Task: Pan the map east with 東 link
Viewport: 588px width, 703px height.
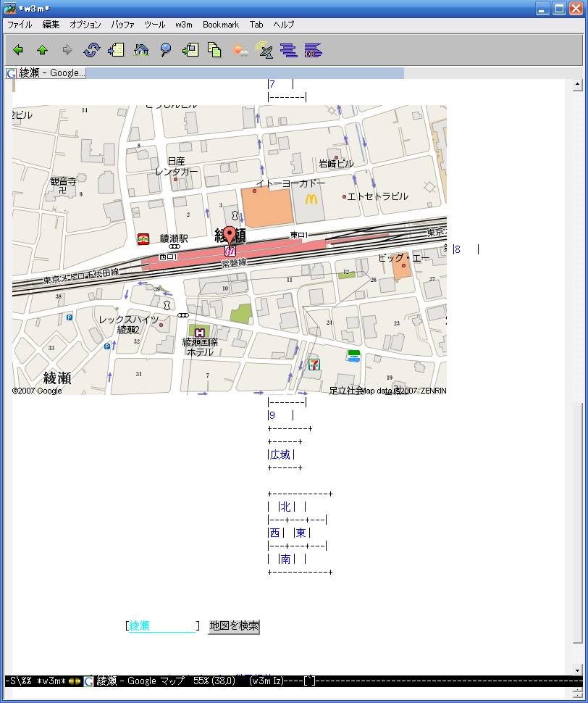Action: click(x=301, y=533)
